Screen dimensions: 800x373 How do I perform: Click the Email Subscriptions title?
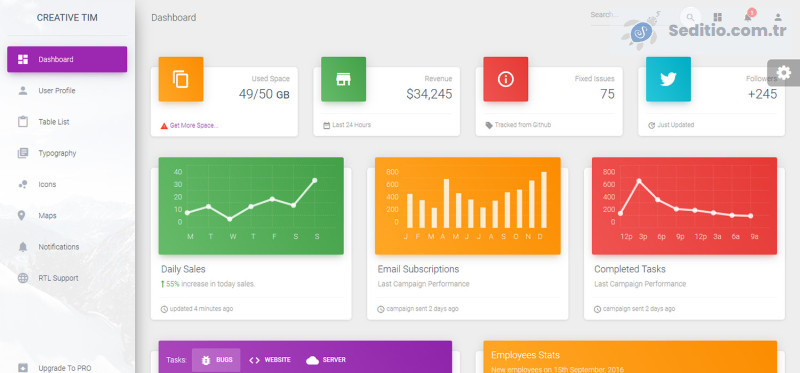click(418, 269)
